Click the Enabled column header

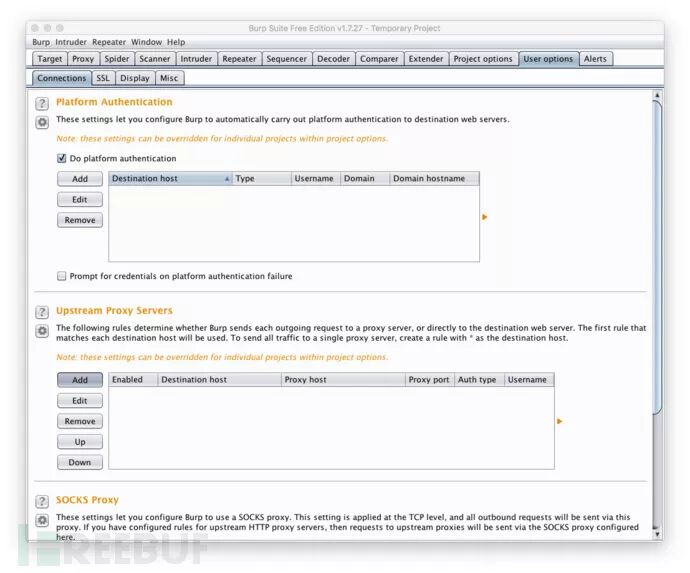133,379
